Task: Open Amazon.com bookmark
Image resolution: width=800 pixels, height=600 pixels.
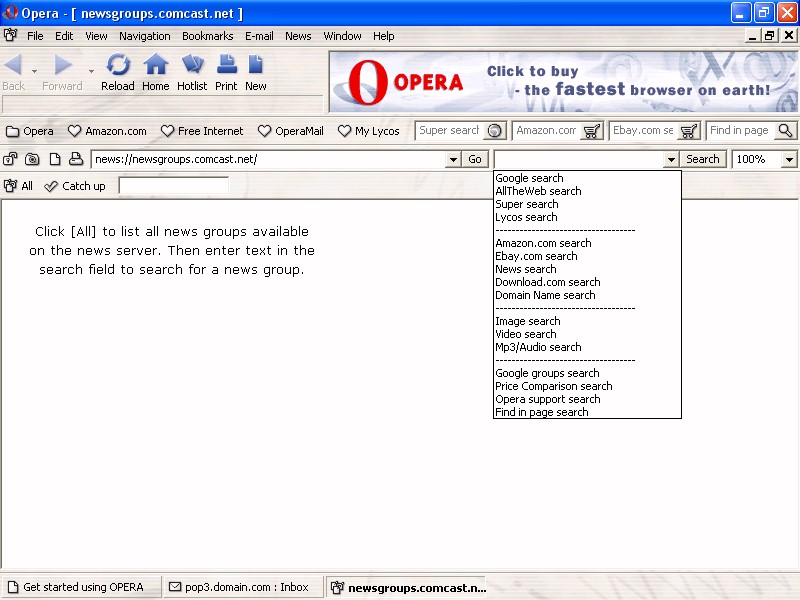Action: (107, 131)
